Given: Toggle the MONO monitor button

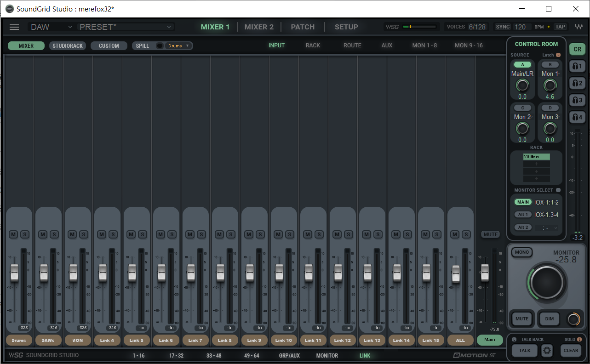Looking at the screenshot, I should tap(522, 252).
